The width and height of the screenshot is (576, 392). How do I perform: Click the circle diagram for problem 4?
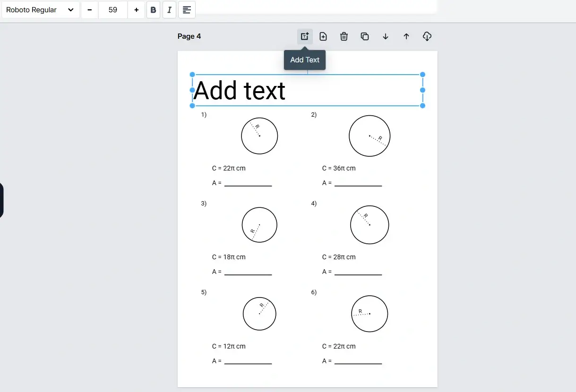[x=370, y=225]
